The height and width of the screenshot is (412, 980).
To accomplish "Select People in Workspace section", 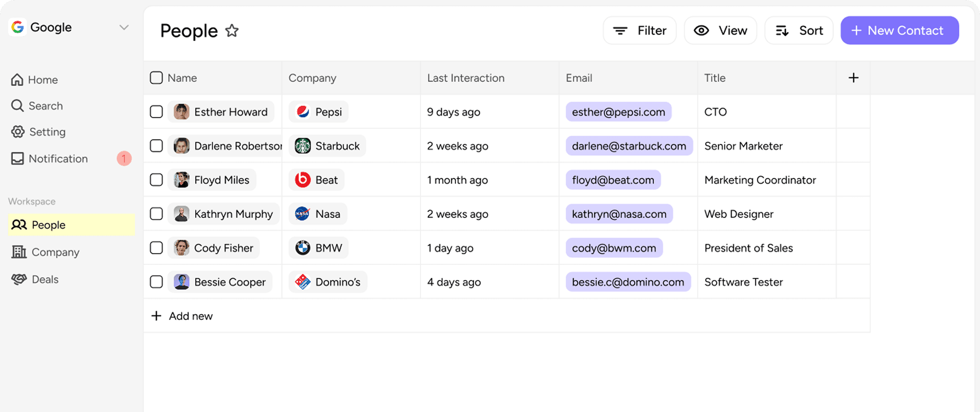I will 71,225.
